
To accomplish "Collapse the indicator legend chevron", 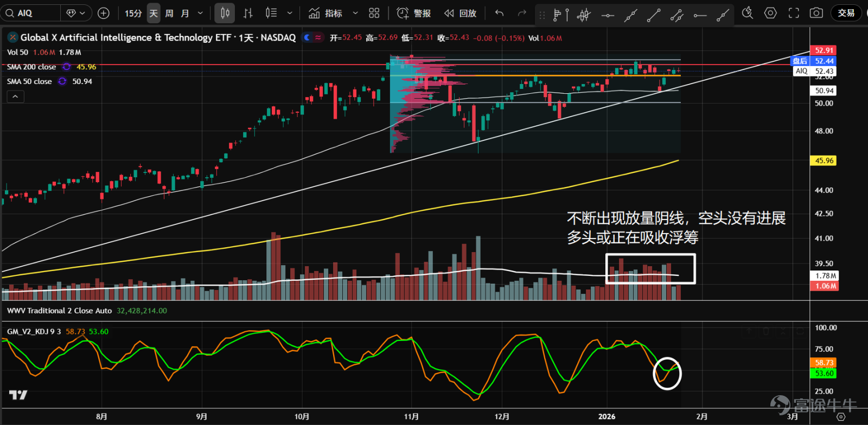I will coord(15,96).
